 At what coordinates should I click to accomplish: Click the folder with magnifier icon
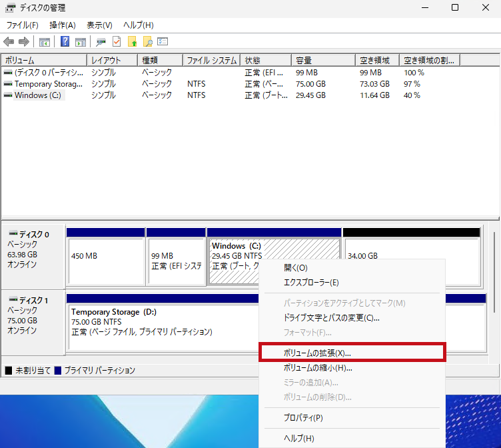[148, 41]
